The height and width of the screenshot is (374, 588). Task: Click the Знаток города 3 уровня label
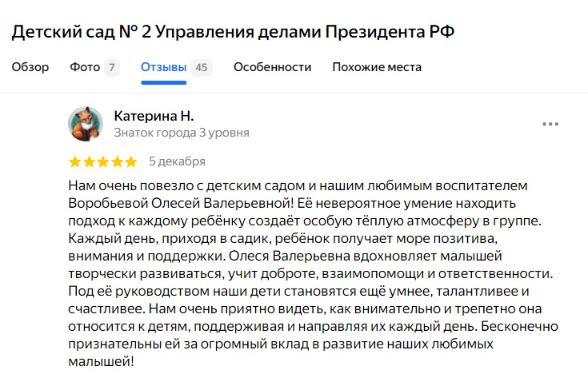coord(182,133)
